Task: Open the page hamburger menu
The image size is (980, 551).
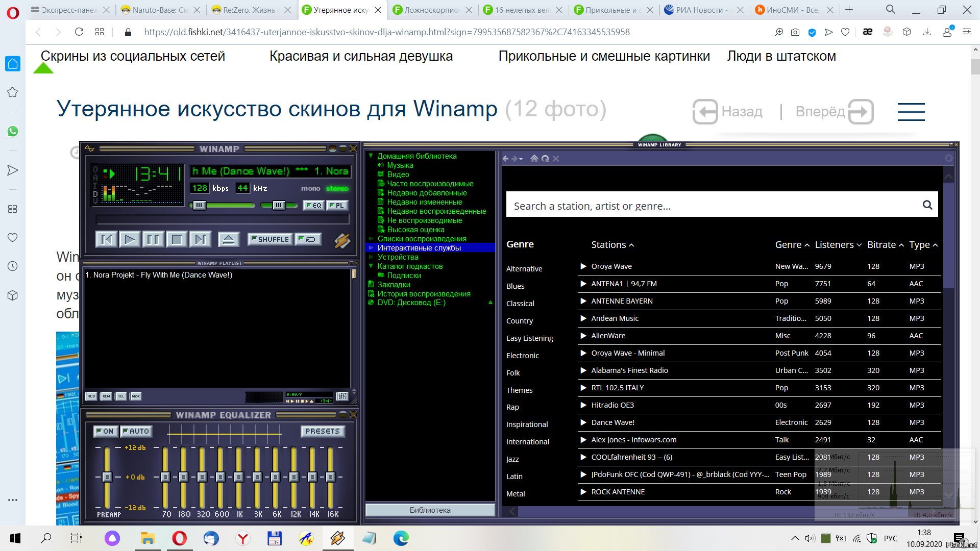Action: pos(911,112)
